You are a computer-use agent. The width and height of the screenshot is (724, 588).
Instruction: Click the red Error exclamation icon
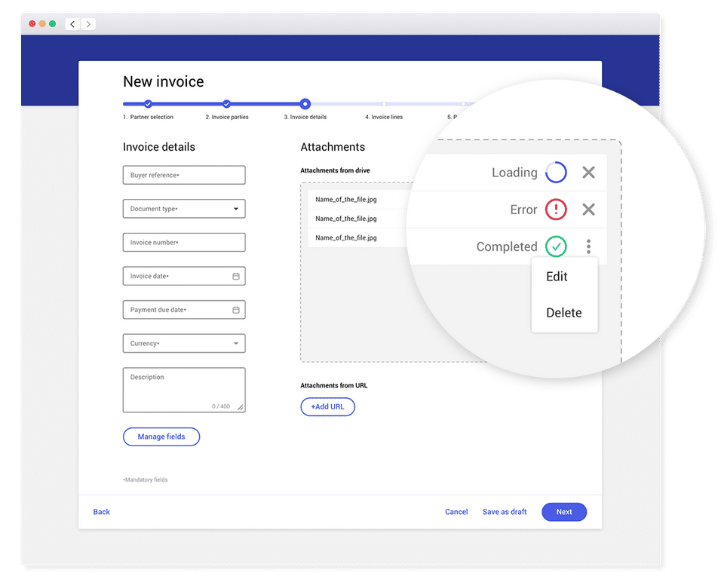[556, 210]
